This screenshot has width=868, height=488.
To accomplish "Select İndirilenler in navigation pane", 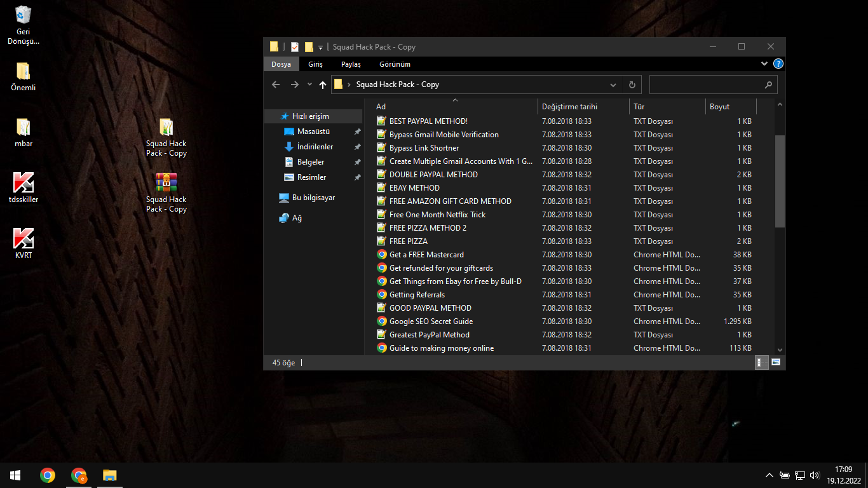I will point(313,147).
